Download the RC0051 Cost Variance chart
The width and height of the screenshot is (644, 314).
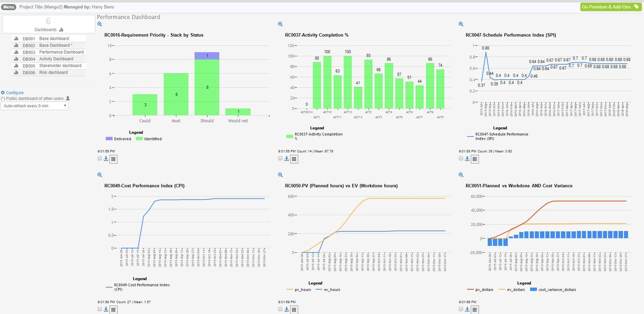click(467, 309)
